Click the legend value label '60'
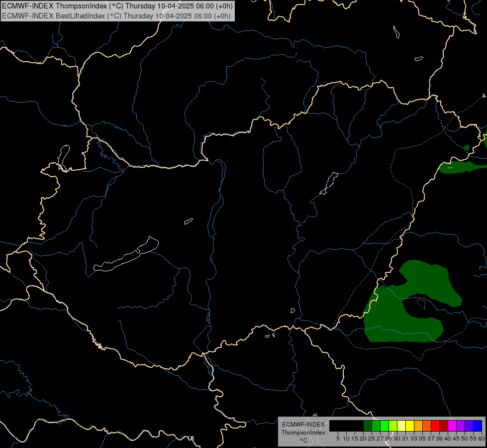Screen dimensions: 487x448 click(x=482, y=439)
